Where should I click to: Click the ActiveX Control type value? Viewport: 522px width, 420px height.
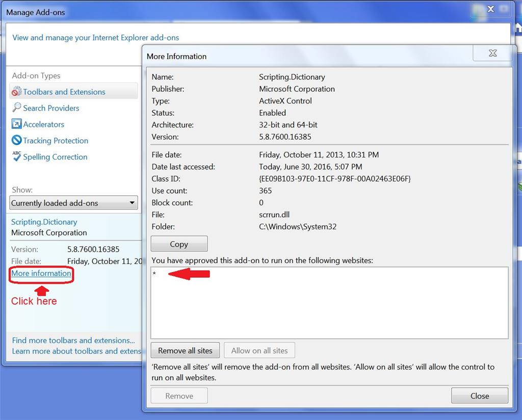[x=285, y=101]
